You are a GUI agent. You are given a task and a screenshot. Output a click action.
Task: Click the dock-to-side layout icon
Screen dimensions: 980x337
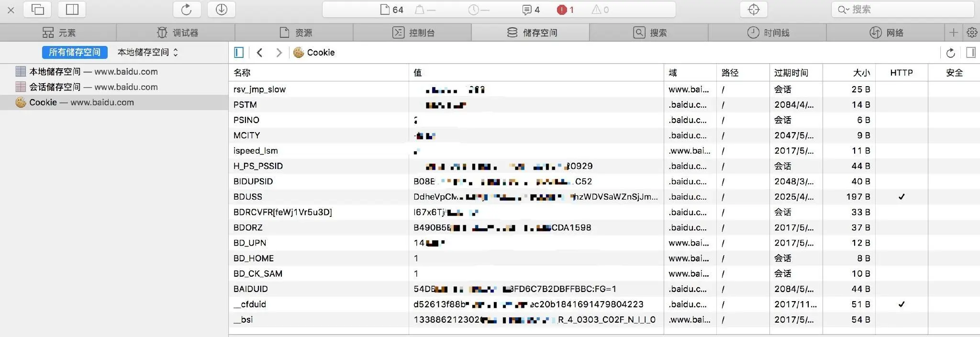pyautogui.click(x=72, y=9)
